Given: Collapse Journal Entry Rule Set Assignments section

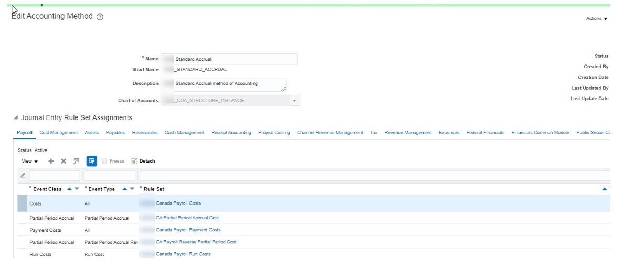Looking at the screenshot, I should point(16,118).
